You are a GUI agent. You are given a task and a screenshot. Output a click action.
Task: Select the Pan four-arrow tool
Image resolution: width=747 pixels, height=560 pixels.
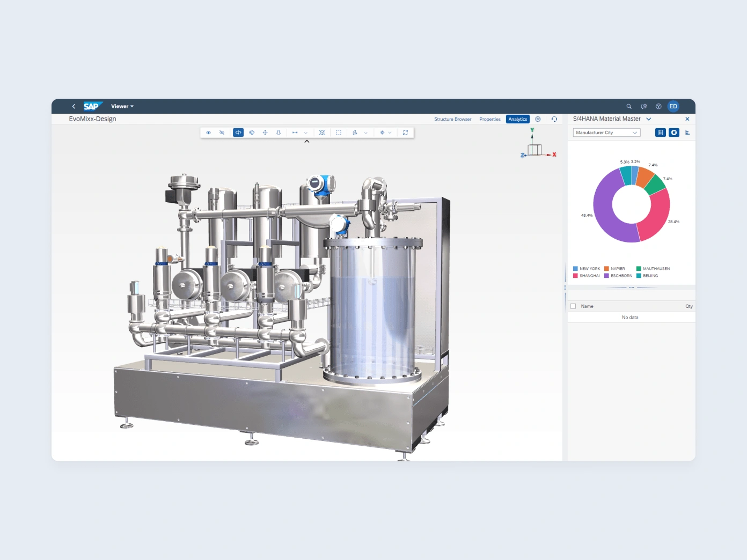(x=265, y=132)
